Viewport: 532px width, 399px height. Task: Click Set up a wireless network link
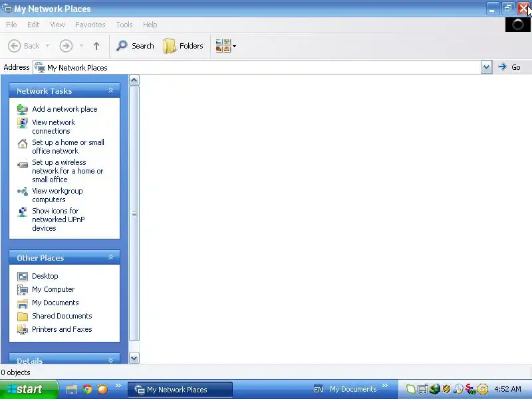tap(68, 171)
